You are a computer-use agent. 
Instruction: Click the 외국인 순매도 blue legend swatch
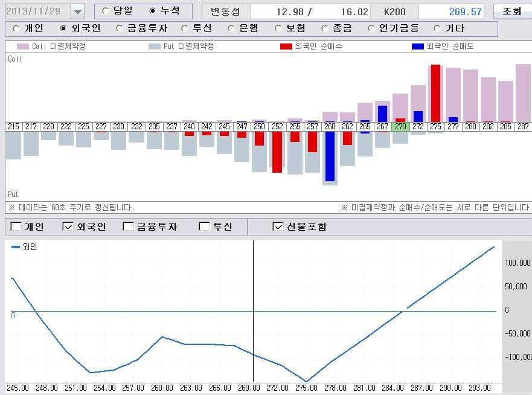(x=417, y=47)
